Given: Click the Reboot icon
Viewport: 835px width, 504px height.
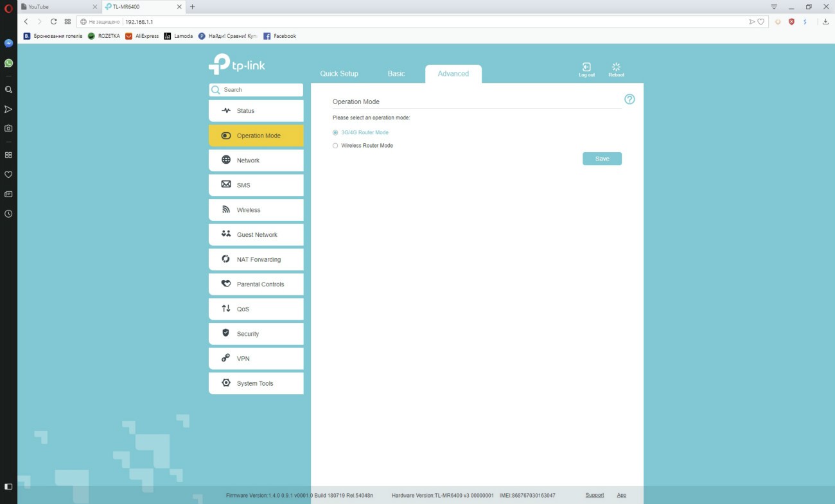Looking at the screenshot, I should pyautogui.click(x=616, y=67).
